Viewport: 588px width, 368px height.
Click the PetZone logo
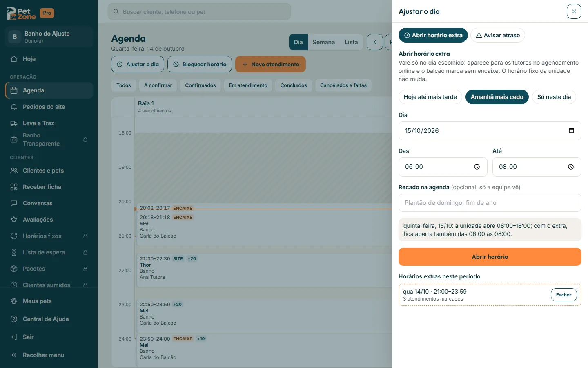pyautogui.click(x=21, y=13)
